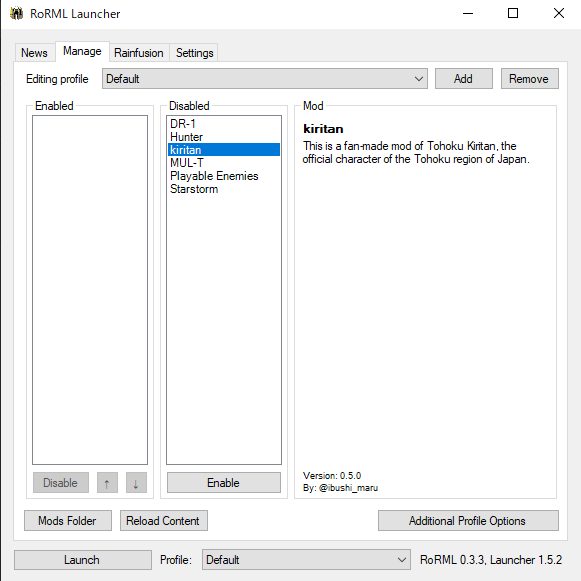Open the Mods Folder
Image resolution: width=581 pixels, height=581 pixels.
68,521
